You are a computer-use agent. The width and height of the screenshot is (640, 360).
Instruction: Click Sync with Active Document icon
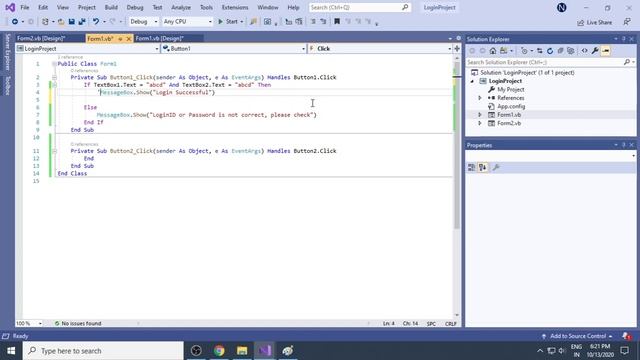tap(540, 51)
